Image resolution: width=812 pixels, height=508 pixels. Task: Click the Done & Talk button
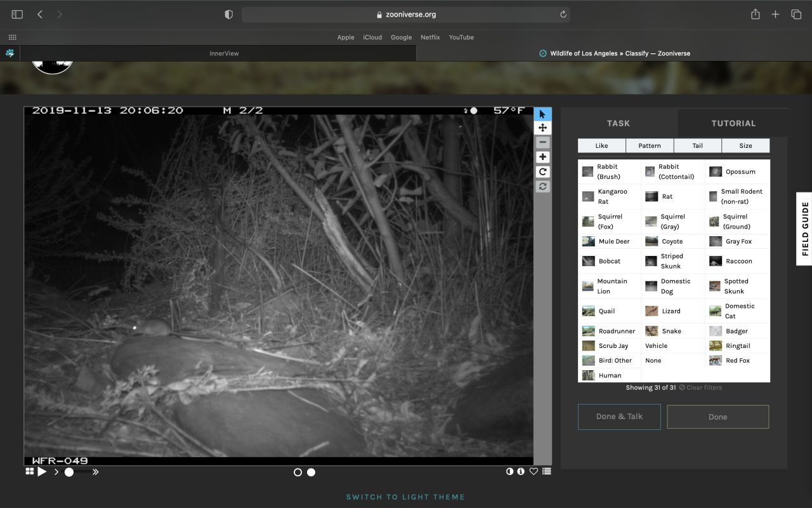coord(619,417)
